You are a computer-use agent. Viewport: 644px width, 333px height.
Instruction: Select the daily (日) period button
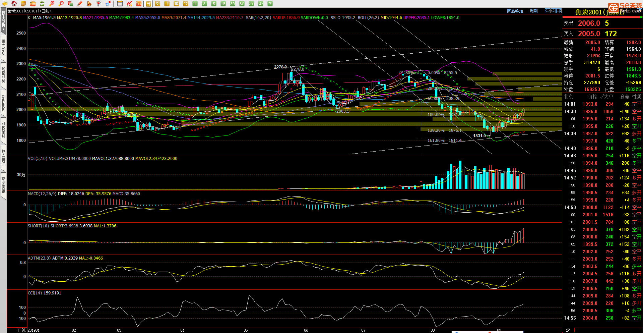(x=148, y=4)
